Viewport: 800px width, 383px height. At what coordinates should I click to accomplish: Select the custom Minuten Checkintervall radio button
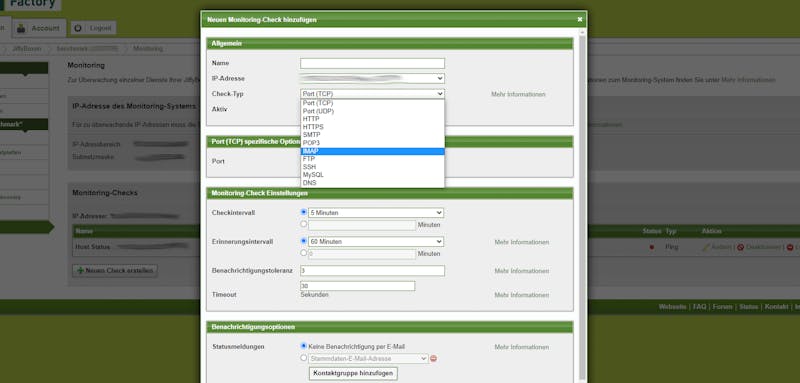pyautogui.click(x=304, y=224)
